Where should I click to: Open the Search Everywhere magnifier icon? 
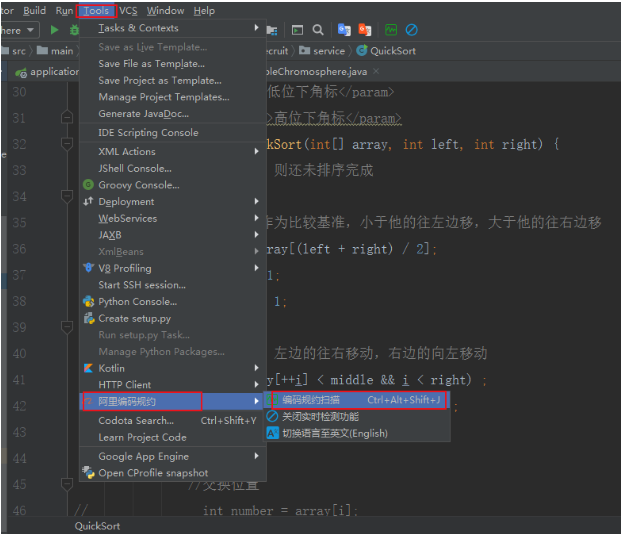click(318, 30)
